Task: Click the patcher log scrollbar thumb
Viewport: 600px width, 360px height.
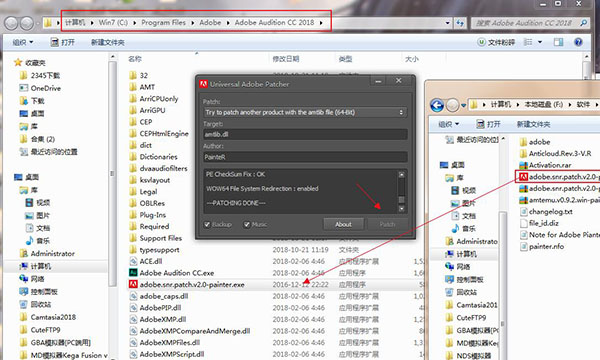Action: click(401, 200)
